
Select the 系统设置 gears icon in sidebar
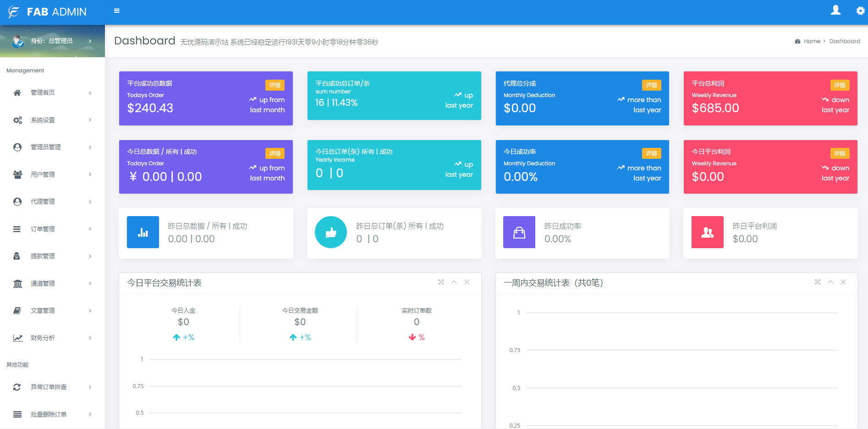coord(17,120)
